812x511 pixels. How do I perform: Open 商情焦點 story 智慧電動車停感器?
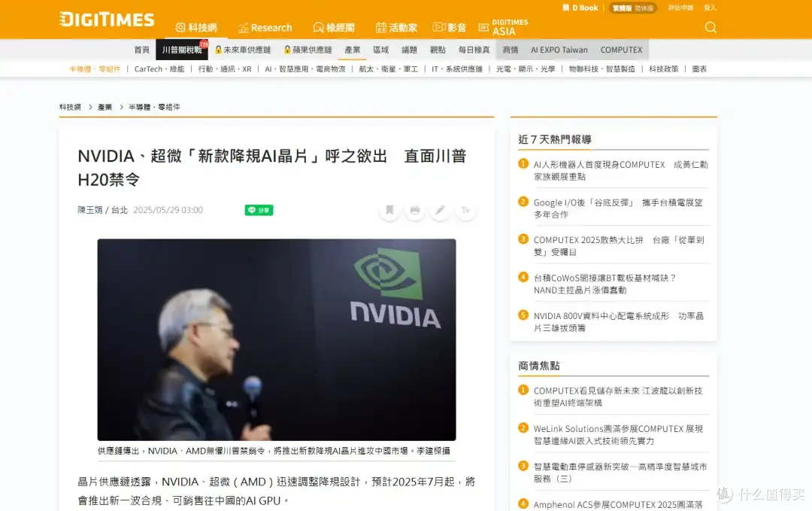click(620, 473)
